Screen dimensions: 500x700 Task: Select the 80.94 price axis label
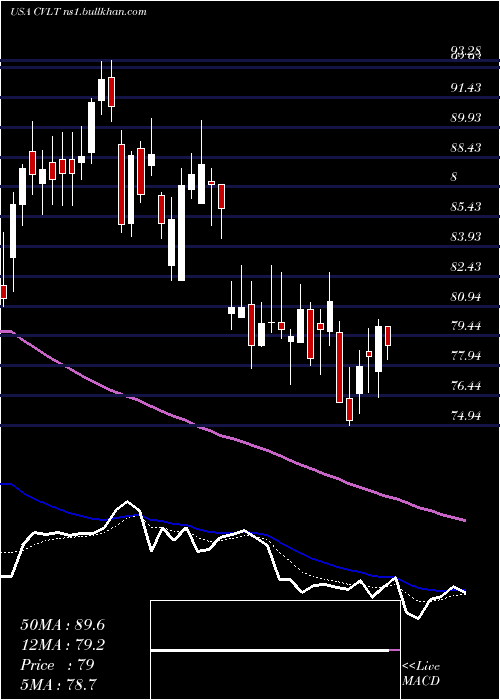[x=466, y=296]
